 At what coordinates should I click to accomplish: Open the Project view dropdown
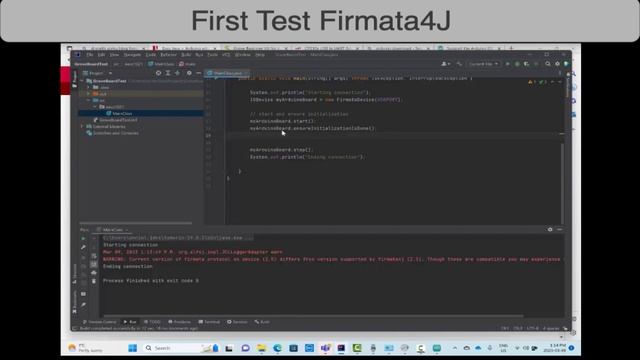pyautogui.click(x=98, y=73)
